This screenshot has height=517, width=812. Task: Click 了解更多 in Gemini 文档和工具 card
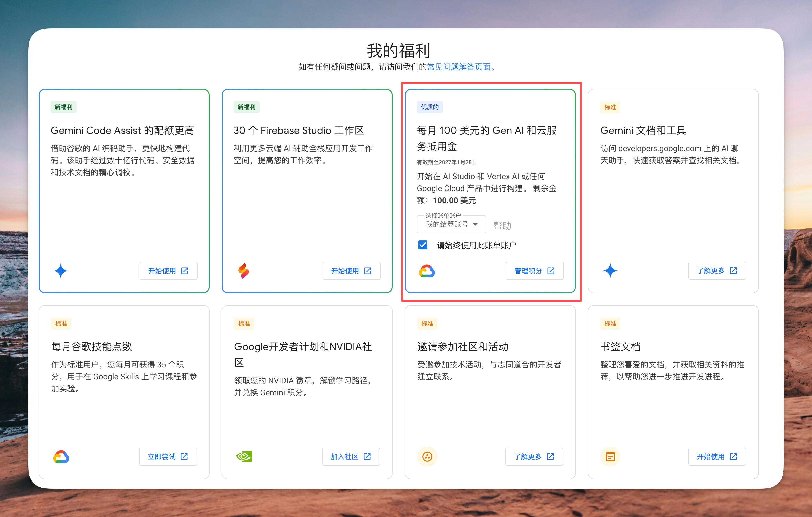717,271
